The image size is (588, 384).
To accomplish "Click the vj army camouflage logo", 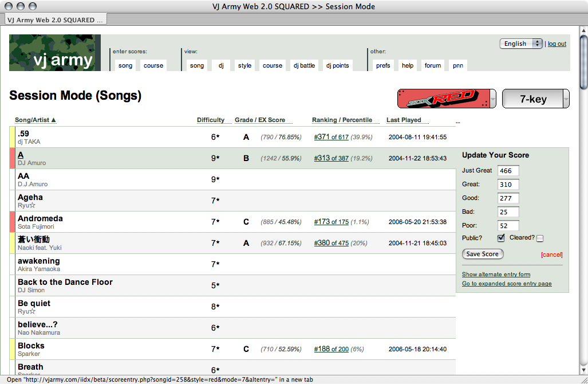I will click(x=55, y=53).
